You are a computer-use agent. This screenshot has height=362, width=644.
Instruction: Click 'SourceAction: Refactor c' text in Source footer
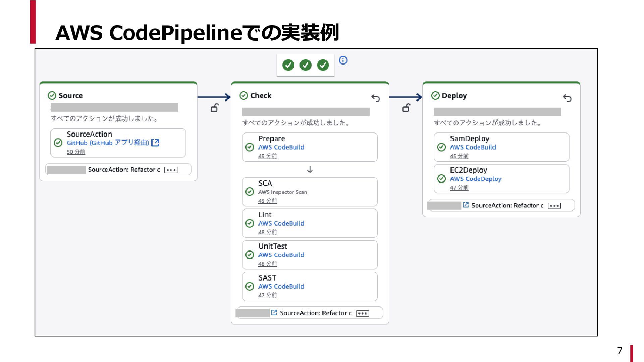point(124,170)
